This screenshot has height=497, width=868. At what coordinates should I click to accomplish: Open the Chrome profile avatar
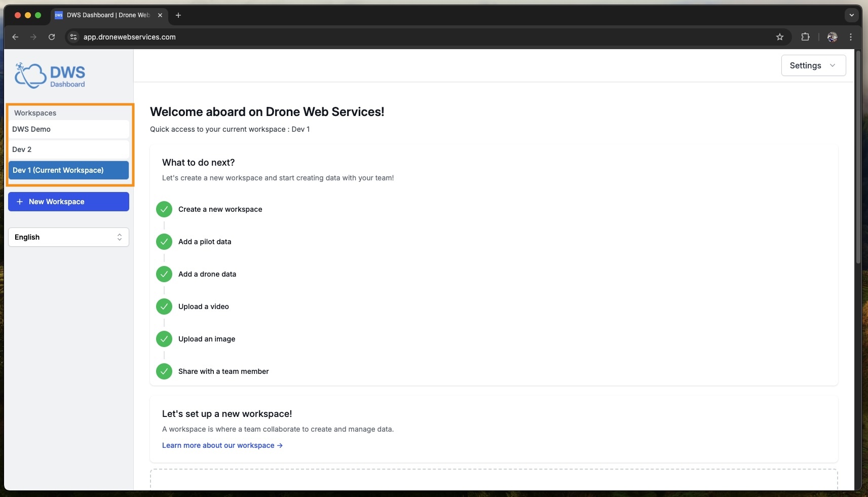pos(832,37)
